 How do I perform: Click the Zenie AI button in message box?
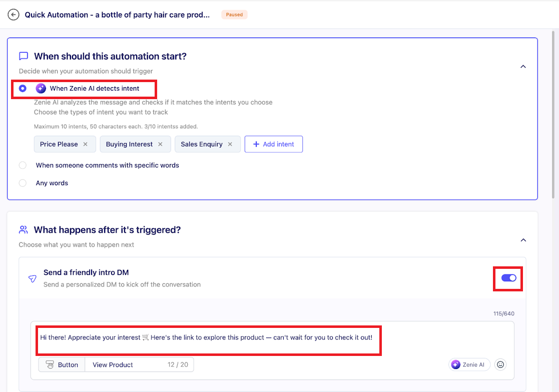[469, 365]
